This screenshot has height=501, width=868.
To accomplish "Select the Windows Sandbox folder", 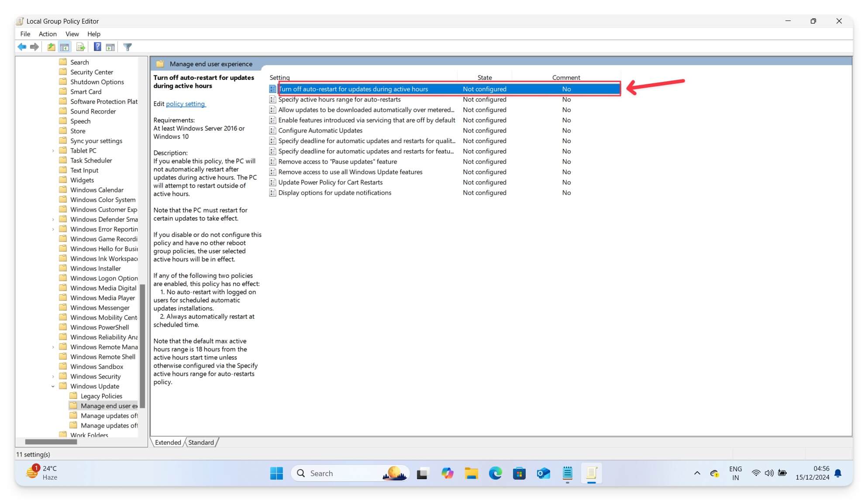I will 97,366.
